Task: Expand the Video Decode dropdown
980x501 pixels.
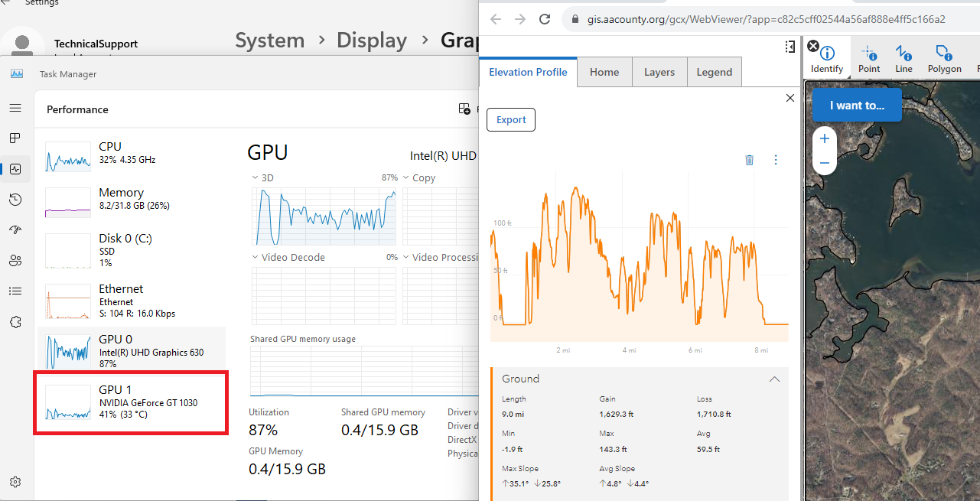Action: pyautogui.click(x=254, y=257)
